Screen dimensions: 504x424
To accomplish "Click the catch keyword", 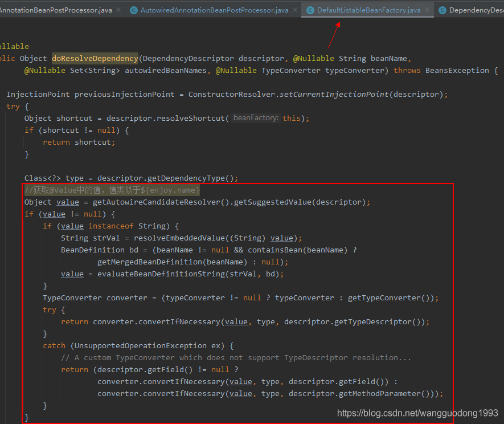I will click(54, 345).
